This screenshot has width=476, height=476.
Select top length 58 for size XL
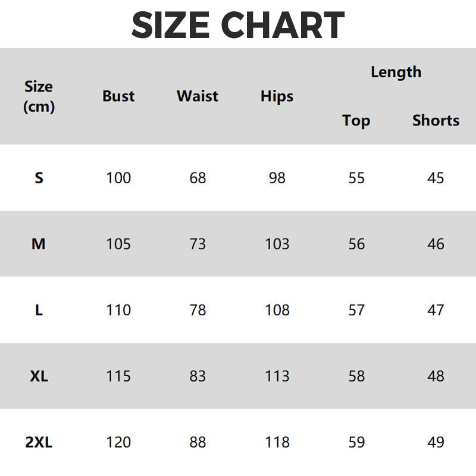356,376
